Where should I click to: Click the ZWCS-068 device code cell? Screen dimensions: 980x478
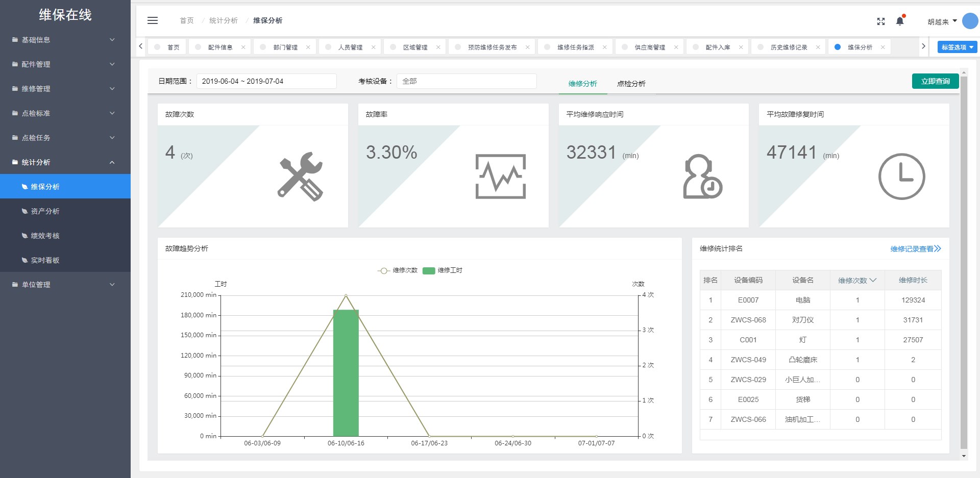(x=748, y=320)
